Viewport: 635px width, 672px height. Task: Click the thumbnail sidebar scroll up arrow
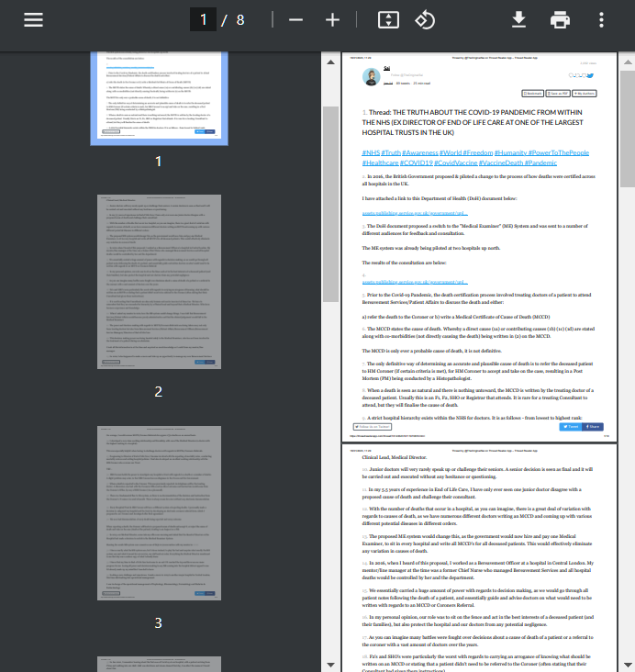coord(330,62)
